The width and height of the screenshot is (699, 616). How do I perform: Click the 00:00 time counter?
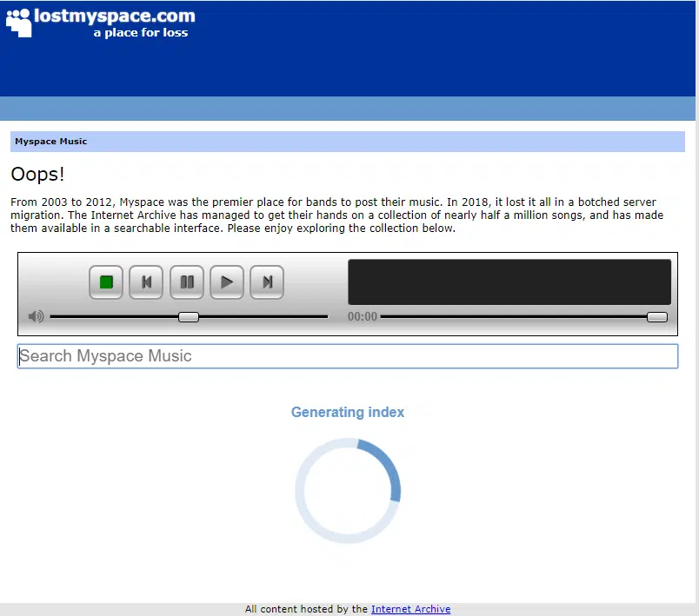click(362, 316)
